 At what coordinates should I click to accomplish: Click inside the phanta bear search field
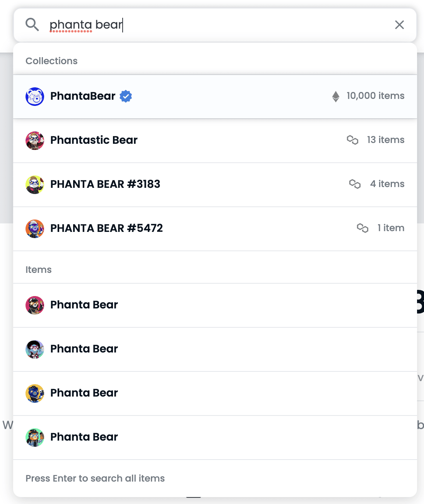tap(217, 25)
